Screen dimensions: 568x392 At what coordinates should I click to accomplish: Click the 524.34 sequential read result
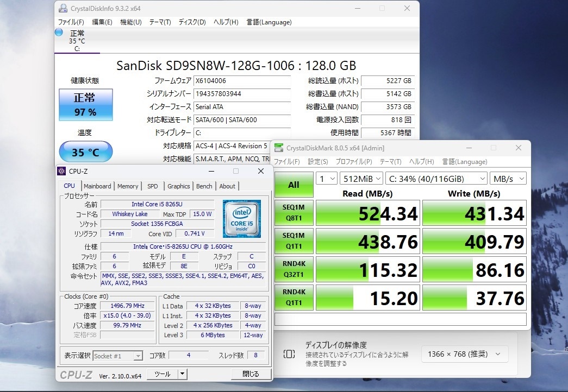tap(367, 213)
